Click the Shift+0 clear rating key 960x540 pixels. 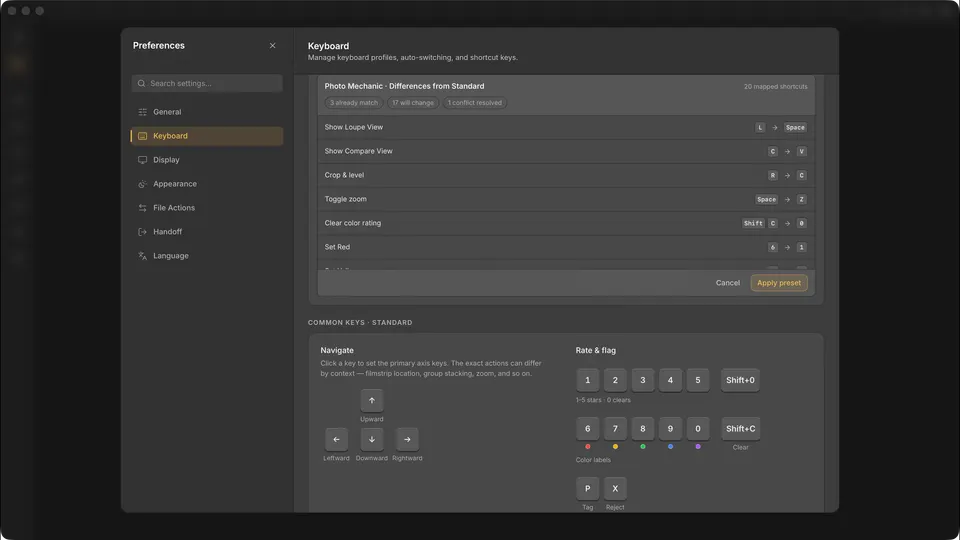pyautogui.click(x=740, y=380)
